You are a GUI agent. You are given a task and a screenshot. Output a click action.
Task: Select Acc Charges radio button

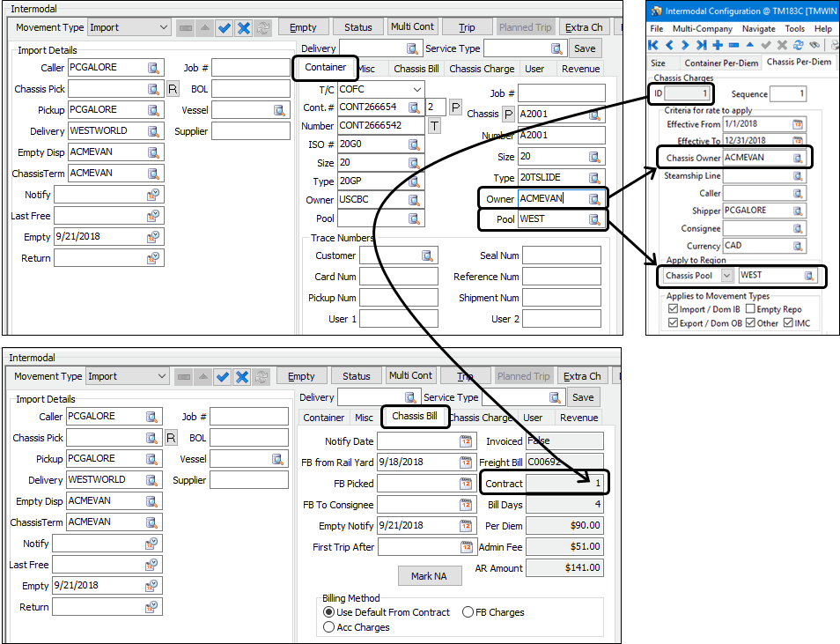point(329,627)
